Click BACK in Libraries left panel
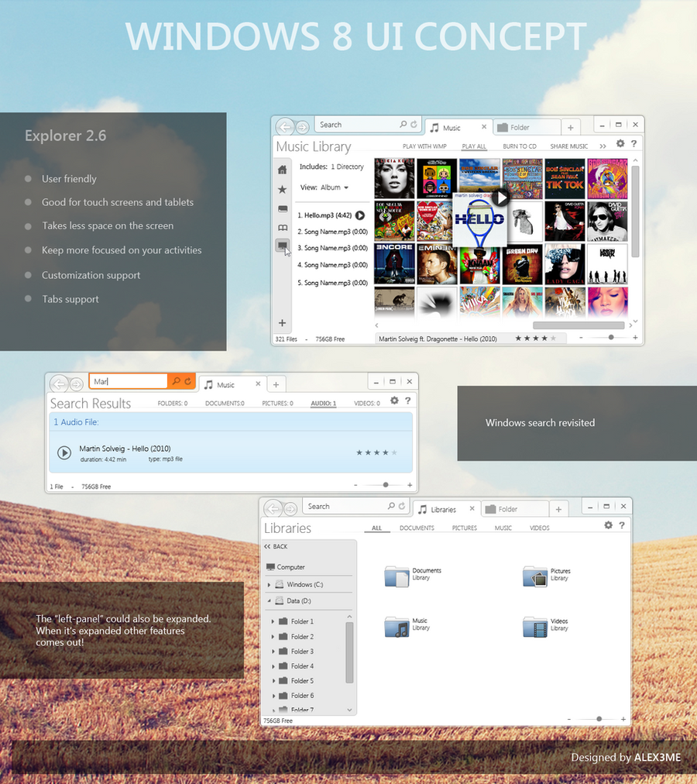This screenshot has width=697, height=784. [x=276, y=546]
